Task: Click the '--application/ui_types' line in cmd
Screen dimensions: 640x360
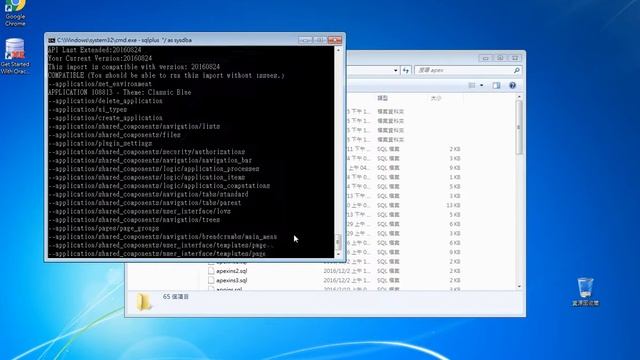Action: click(x=88, y=109)
